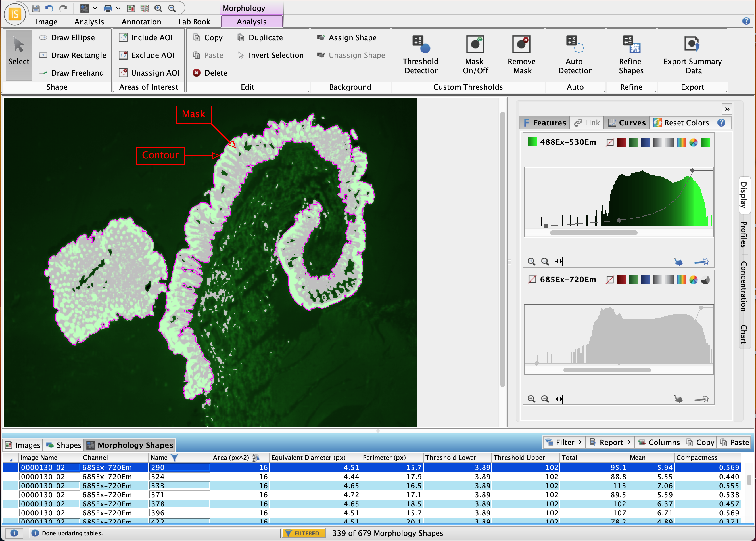The image size is (756, 541).
Task: Toggle sort icon on Area (px^2) column
Action: coord(256,457)
